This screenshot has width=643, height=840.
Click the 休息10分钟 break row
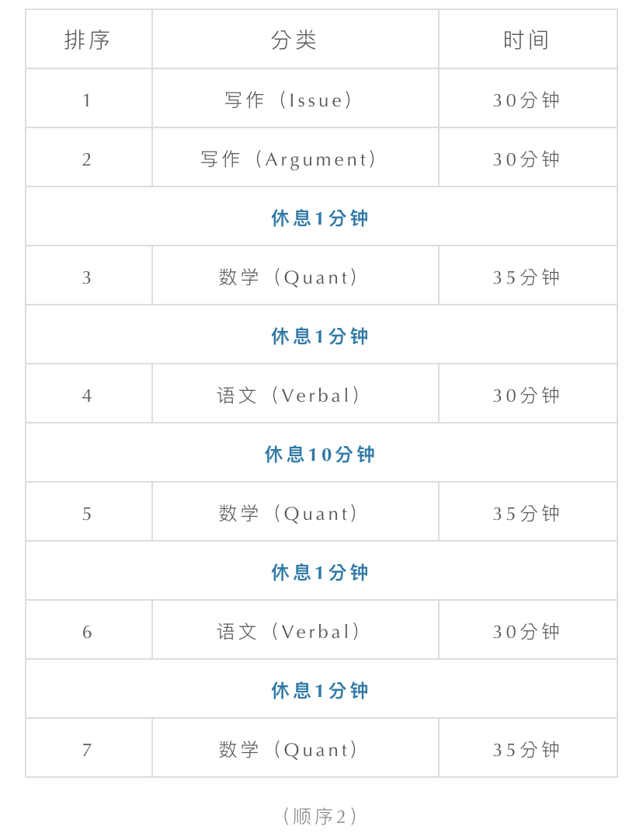(x=320, y=454)
